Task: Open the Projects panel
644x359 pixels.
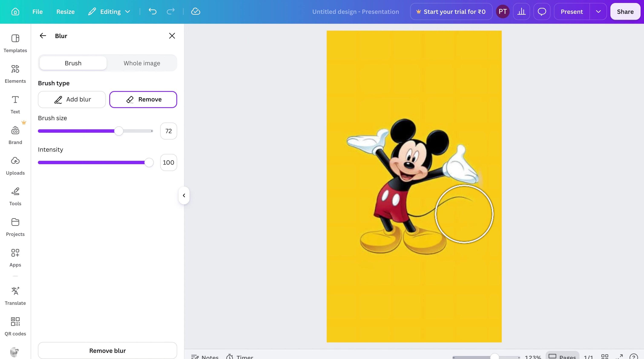Action: (x=15, y=227)
